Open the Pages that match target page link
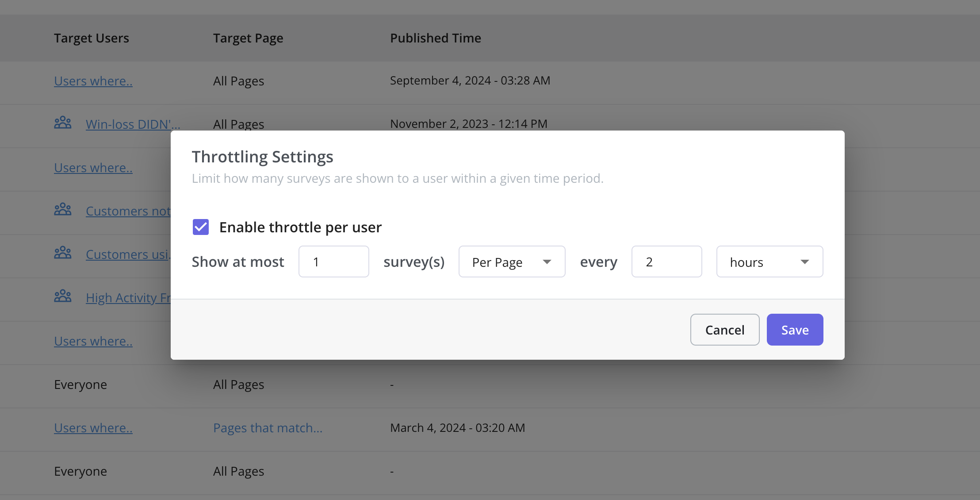This screenshot has height=500, width=980. tap(267, 427)
